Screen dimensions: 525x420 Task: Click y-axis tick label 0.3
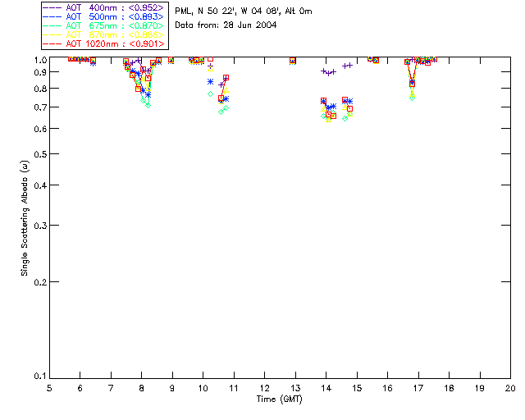point(40,226)
